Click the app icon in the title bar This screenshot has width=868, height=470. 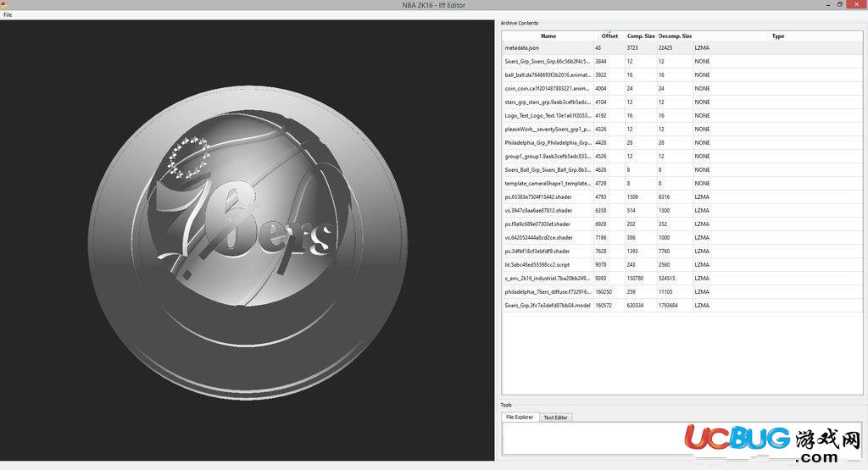click(x=4, y=4)
